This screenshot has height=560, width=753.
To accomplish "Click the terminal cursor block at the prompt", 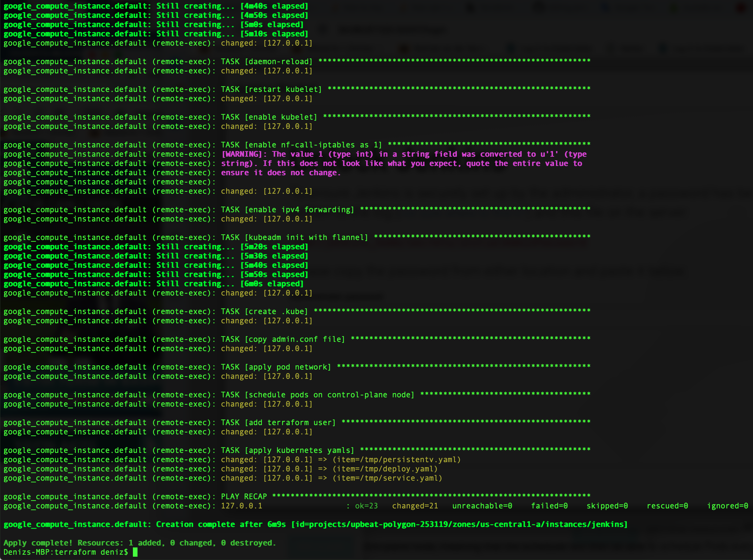I will 135,552.
